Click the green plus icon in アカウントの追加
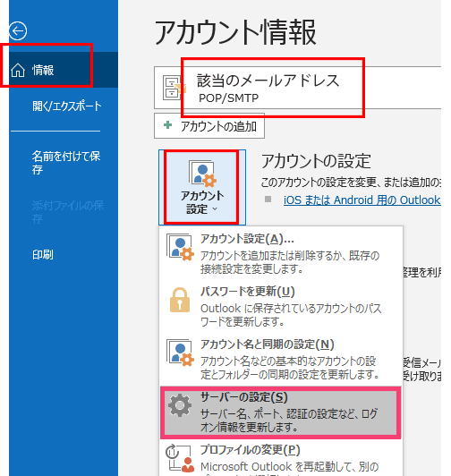Image resolution: width=451 pixels, height=476 pixels. [167, 124]
